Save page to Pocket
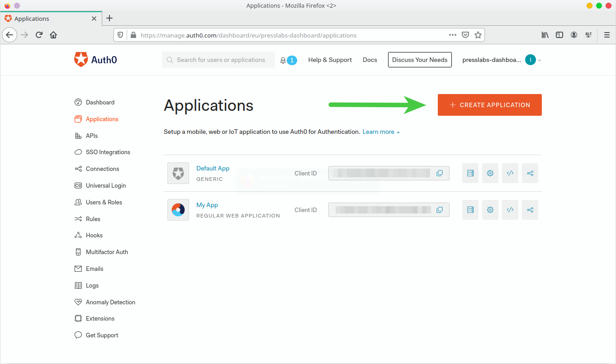This screenshot has height=364, width=616. click(x=465, y=35)
